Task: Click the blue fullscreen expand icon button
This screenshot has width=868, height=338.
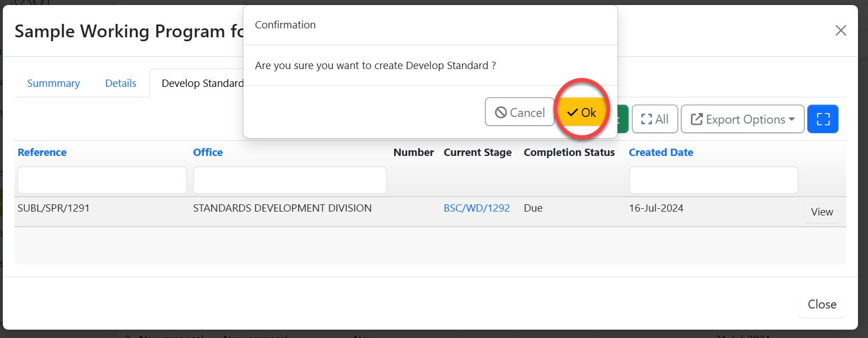Action: pos(822,119)
